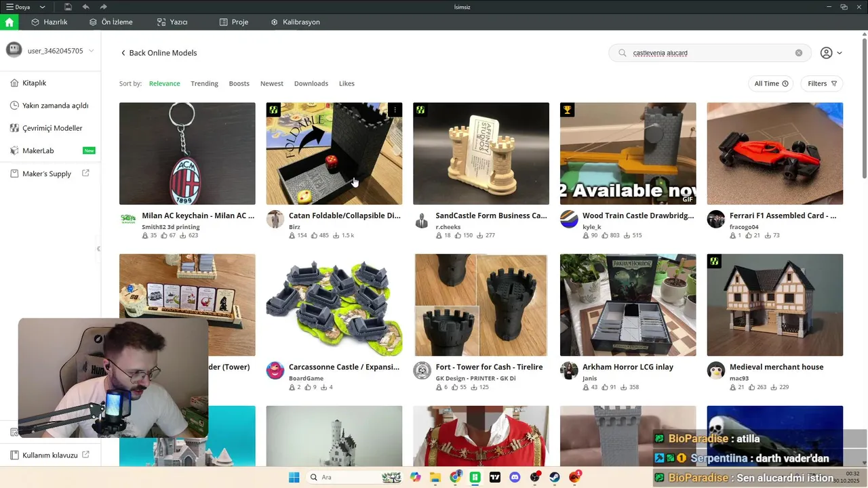Click kyle_k author avatar
The width and height of the screenshot is (868, 488).
tap(569, 219)
